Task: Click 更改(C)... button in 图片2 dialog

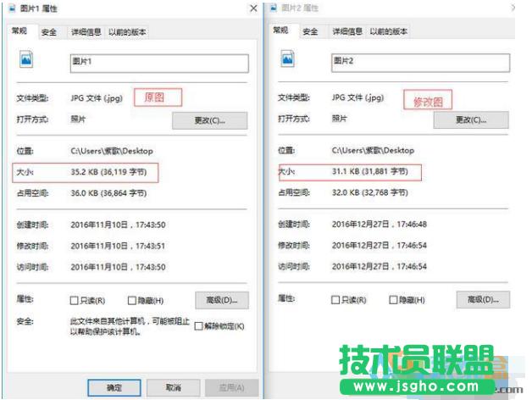Action: click(x=471, y=119)
